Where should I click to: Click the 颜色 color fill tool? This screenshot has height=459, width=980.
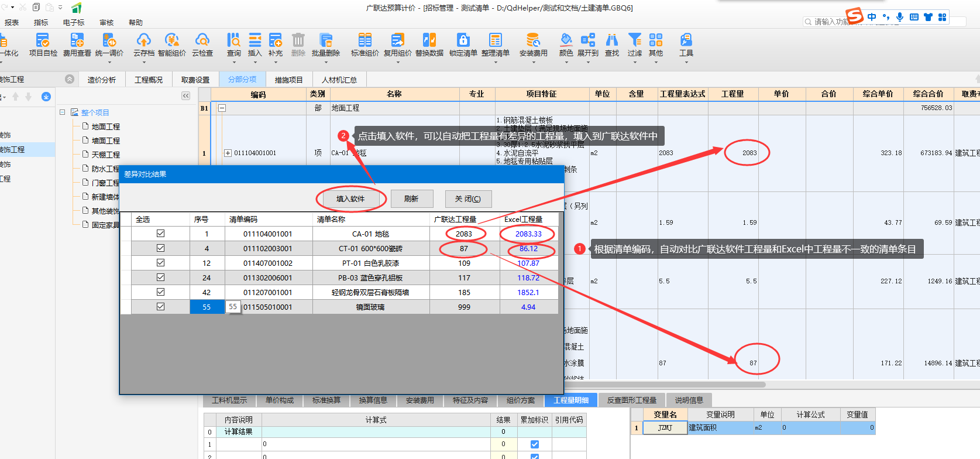(x=566, y=40)
